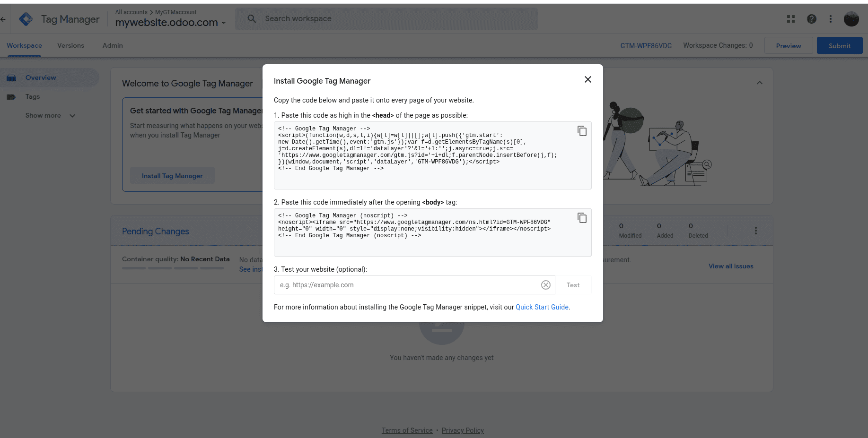868x438 pixels.
Task: Open the Google apps grid
Action: [791, 19]
